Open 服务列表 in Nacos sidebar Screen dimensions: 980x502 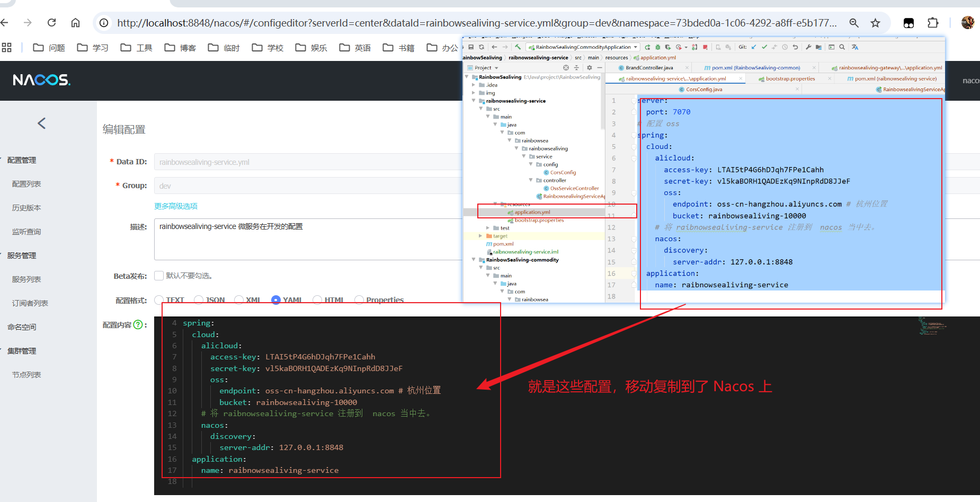[26, 279]
